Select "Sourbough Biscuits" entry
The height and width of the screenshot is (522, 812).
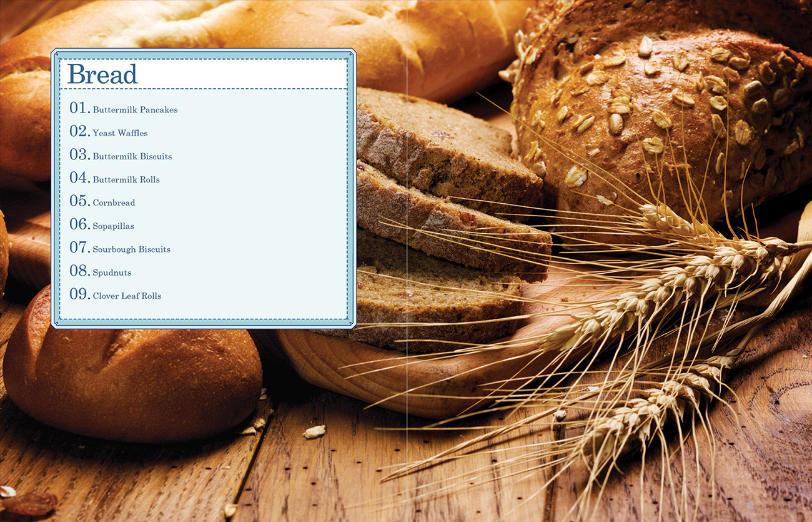(119, 248)
